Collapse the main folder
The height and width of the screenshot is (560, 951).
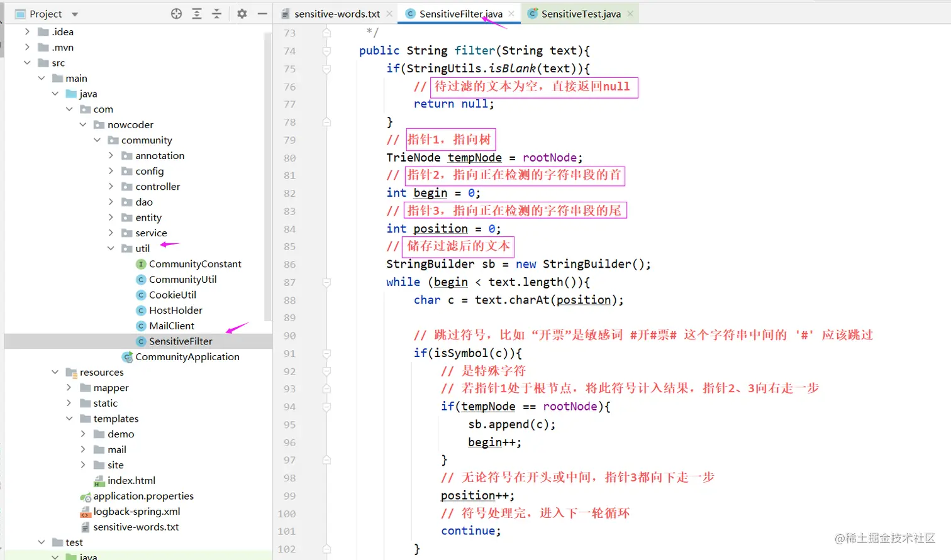[41, 78]
